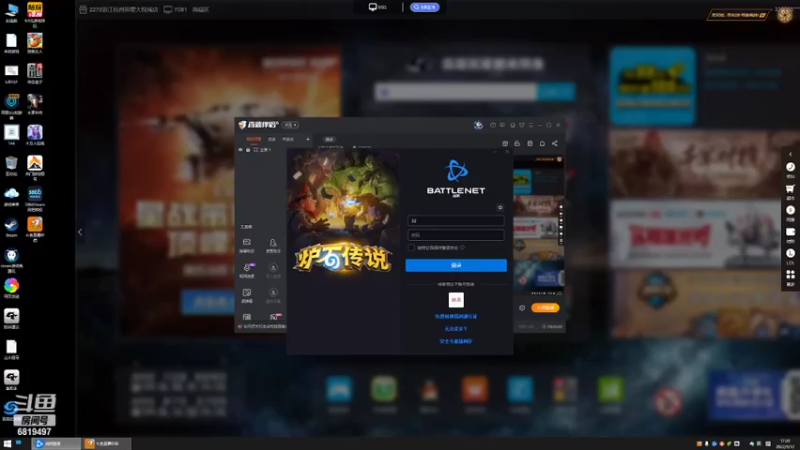Switch to Battle.net taskbar item
The height and width of the screenshot is (450, 800).
[56, 443]
